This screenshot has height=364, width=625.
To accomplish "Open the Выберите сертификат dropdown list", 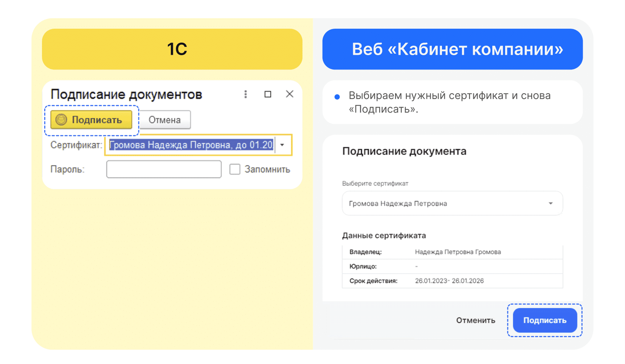I will [452, 204].
